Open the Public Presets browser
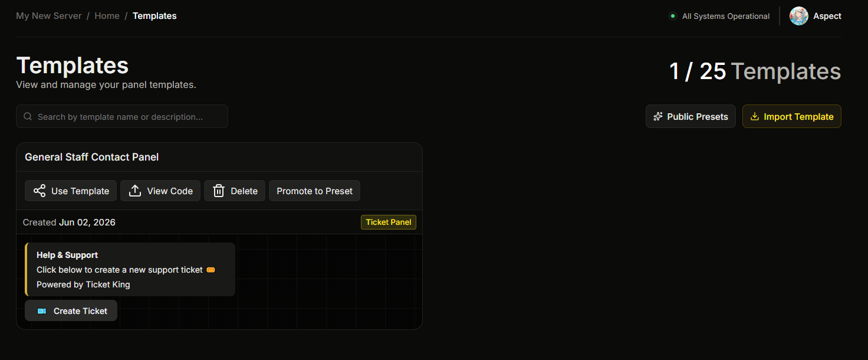The image size is (868, 360). pos(691,116)
